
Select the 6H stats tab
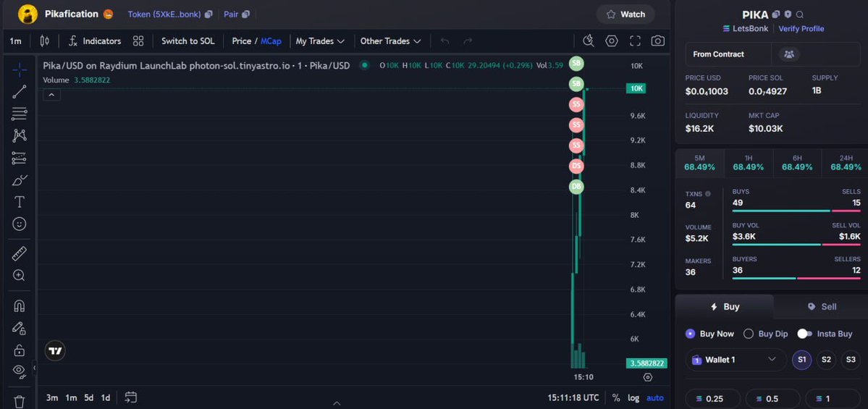(797, 163)
